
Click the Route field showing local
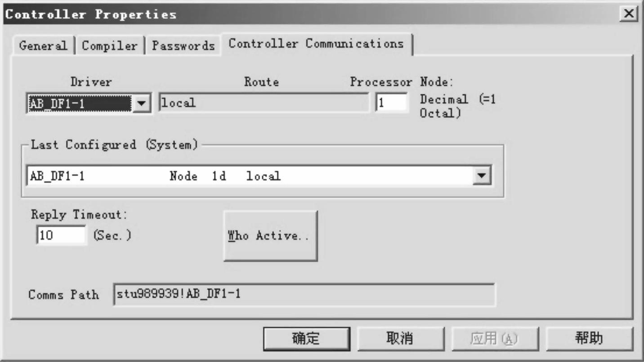click(264, 103)
